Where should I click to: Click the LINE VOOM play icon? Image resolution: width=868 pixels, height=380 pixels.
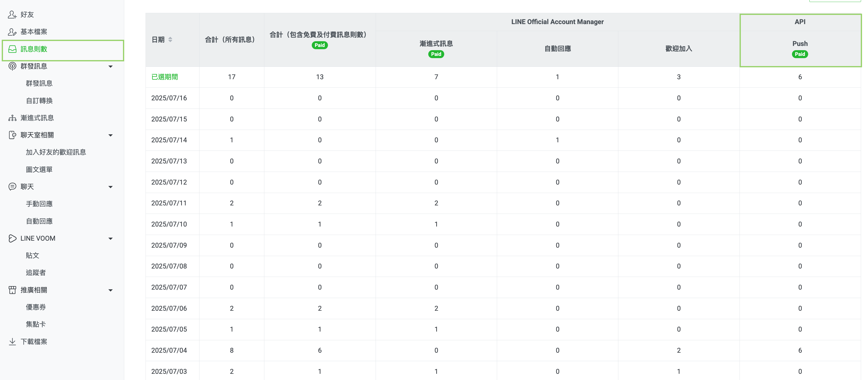(x=12, y=238)
